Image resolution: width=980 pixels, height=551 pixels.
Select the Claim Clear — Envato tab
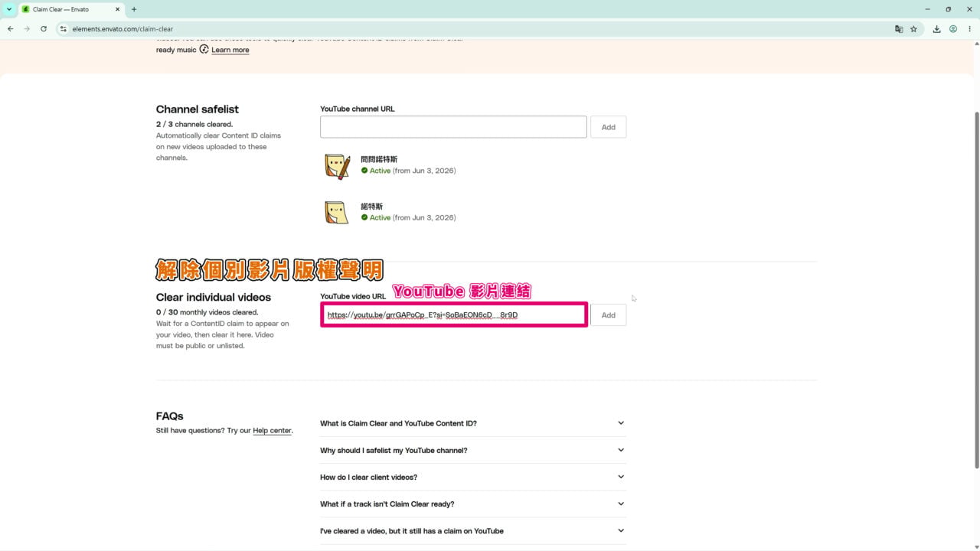pos(70,9)
